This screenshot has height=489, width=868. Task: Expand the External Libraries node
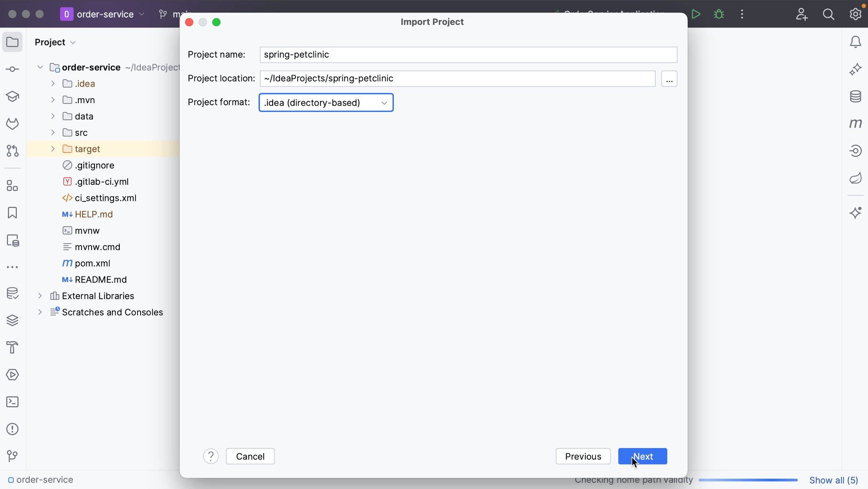pos(40,296)
